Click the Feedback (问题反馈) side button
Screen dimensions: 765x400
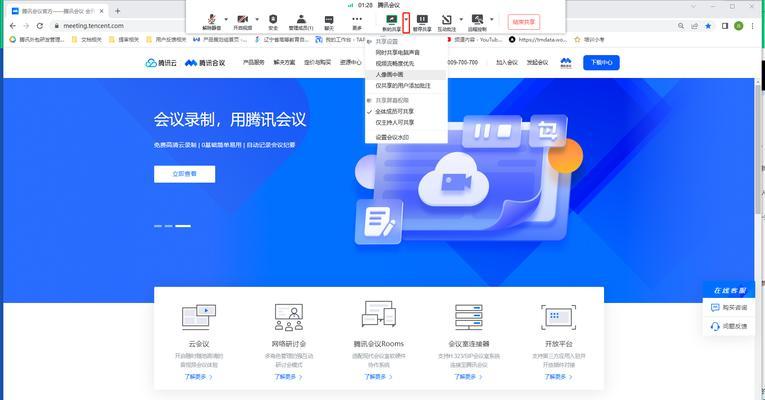click(729, 326)
